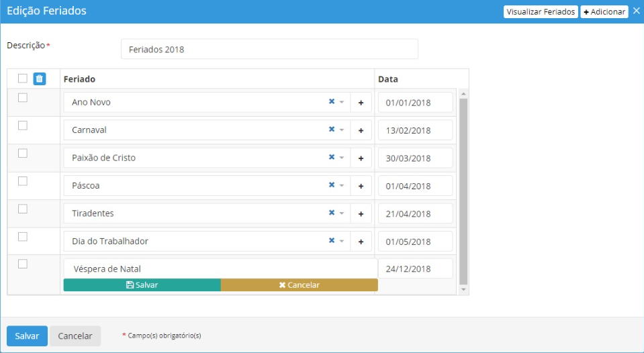
Task: Click the Visualizar Feriados button
Action: click(541, 12)
